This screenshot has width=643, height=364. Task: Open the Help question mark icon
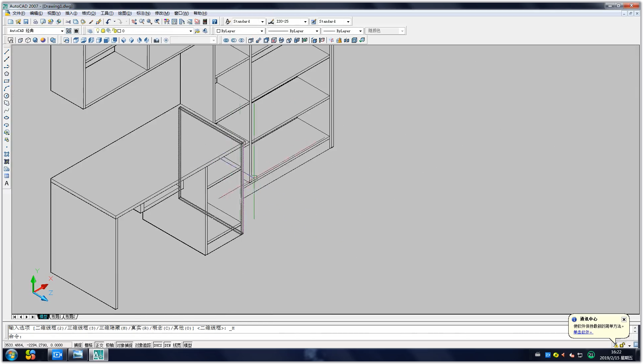coord(215,22)
